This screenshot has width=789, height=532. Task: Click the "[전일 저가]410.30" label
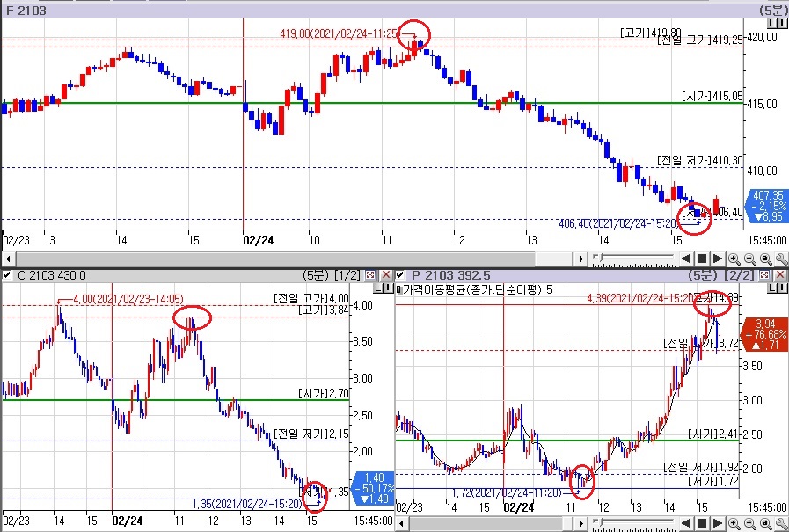tap(700, 160)
